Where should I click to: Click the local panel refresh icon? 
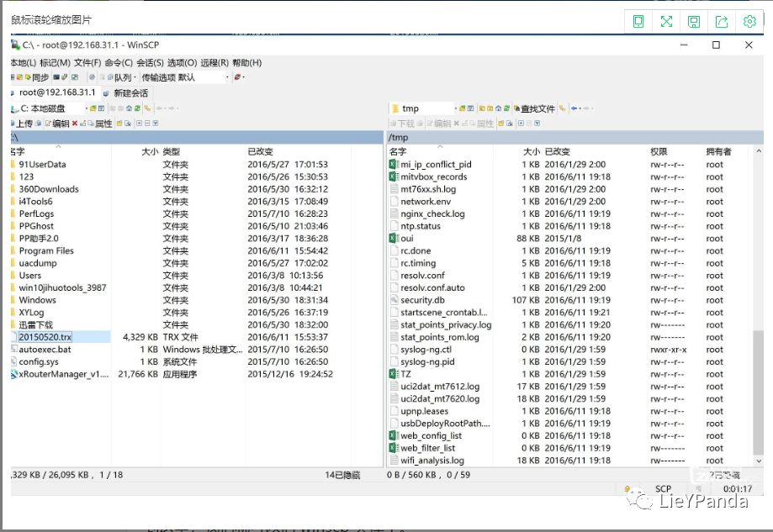(137, 108)
